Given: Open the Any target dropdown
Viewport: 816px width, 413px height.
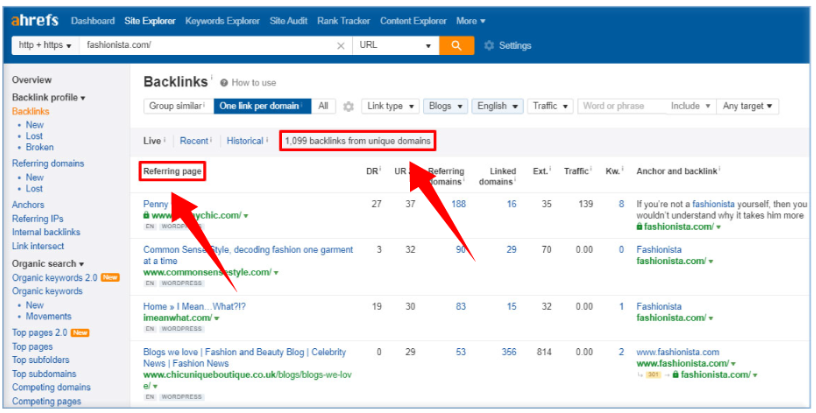Looking at the screenshot, I should pos(747,106).
